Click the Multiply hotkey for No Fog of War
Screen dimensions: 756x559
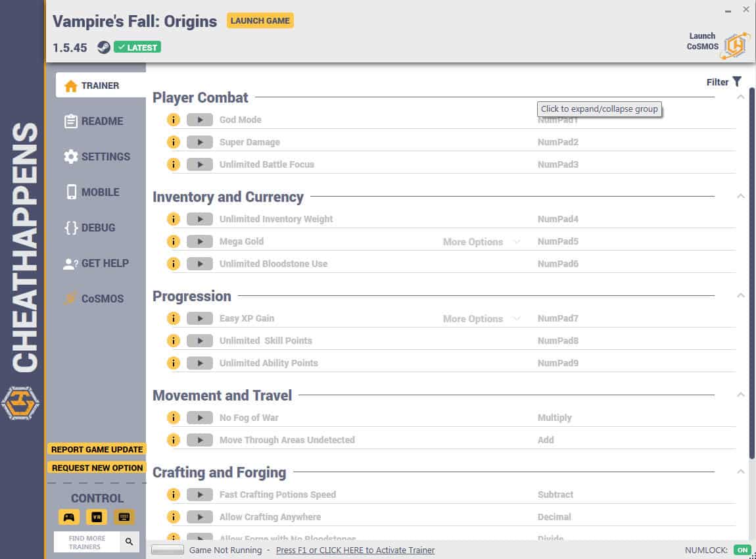(x=554, y=418)
